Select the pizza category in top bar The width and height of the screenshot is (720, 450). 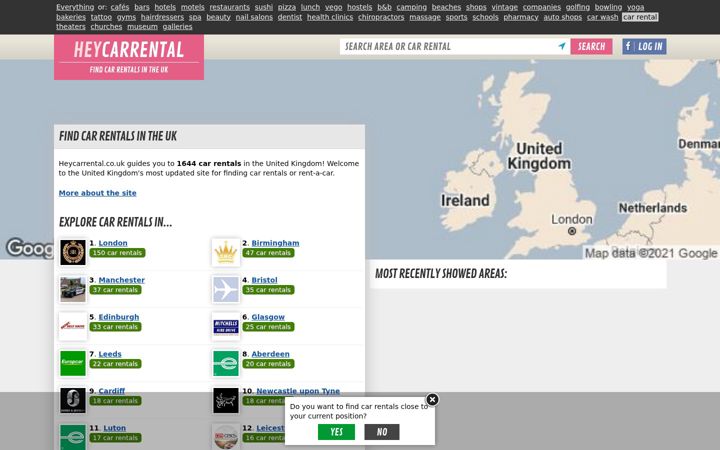click(x=287, y=7)
